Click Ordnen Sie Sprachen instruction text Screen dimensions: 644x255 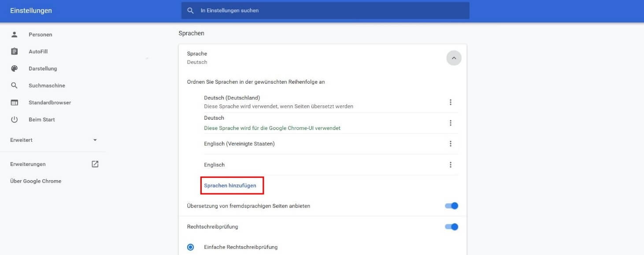[256, 82]
